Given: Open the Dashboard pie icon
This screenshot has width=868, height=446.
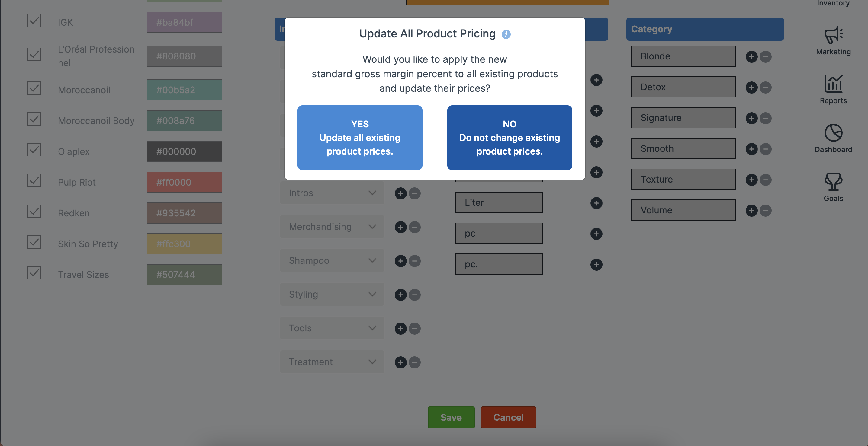Looking at the screenshot, I should [833, 132].
